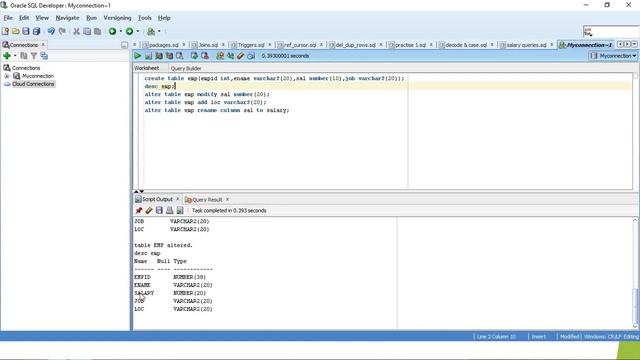Viewport: 640px width, 360px height.
Task: Open the Forward navigation history dropdown arrow
Action: (138, 31)
